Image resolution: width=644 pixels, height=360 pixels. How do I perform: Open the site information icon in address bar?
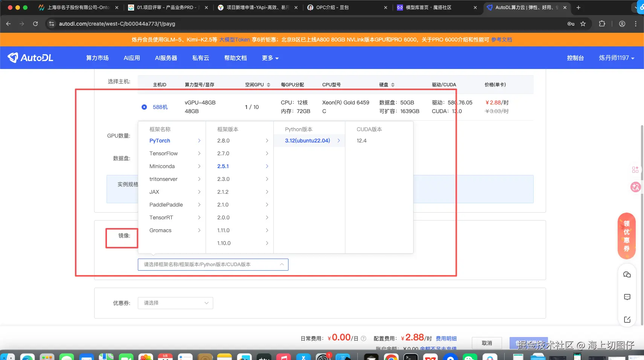tap(52, 24)
